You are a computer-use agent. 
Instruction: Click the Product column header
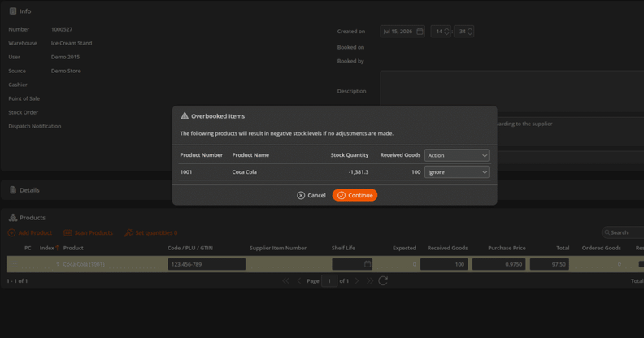73,248
